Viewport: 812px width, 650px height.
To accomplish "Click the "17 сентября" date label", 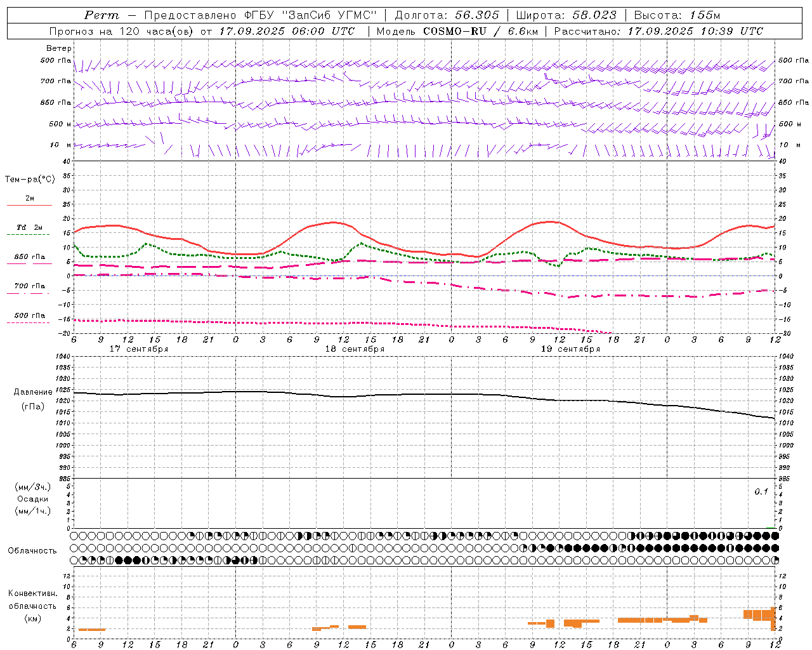I will [x=139, y=349].
